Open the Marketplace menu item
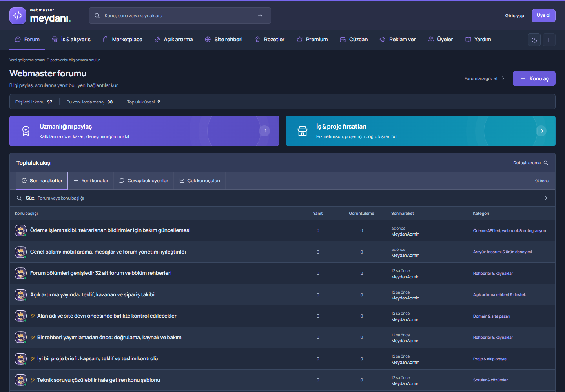Viewport: 565px width, 392px height. pyautogui.click(x=122, y=40)
